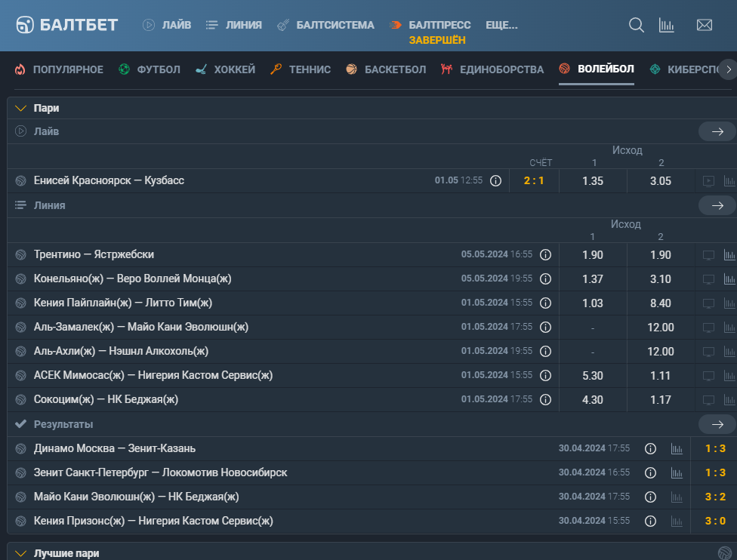This screenshot has width=737, height=560.
Task: Select odds 8.40 for Литто Тим
Action: point(661,303)
